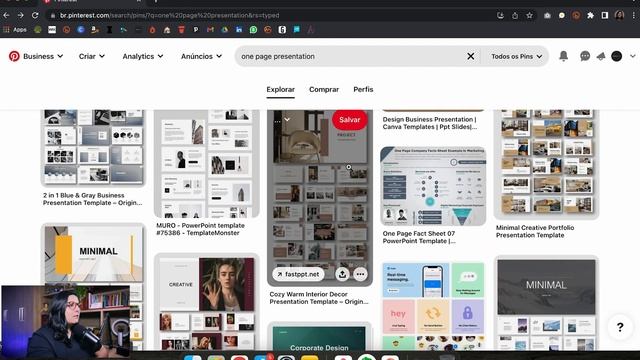The height and width of the screenshot is (360, 640).
Task: Open the Corporate Design green thumbnail
Action: (319, 336)
